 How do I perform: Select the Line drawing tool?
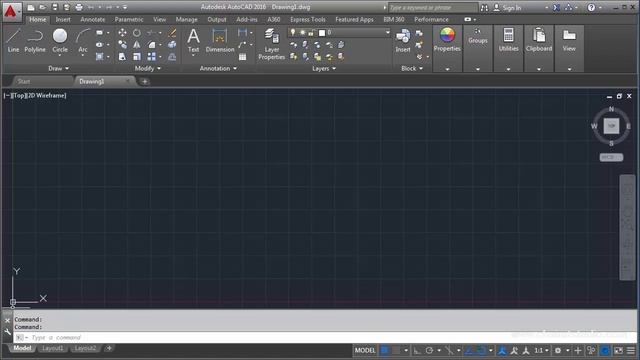click(13, 41)
